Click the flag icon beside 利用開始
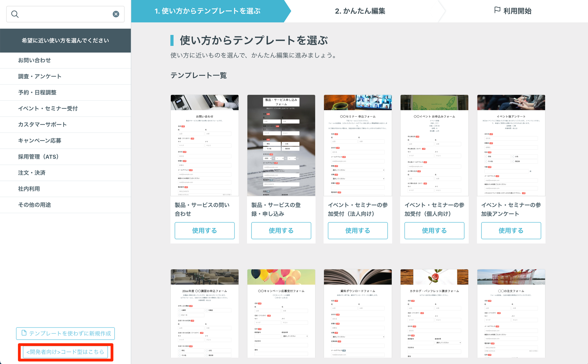Screen dimensions: 588x364 pos(497,10)
